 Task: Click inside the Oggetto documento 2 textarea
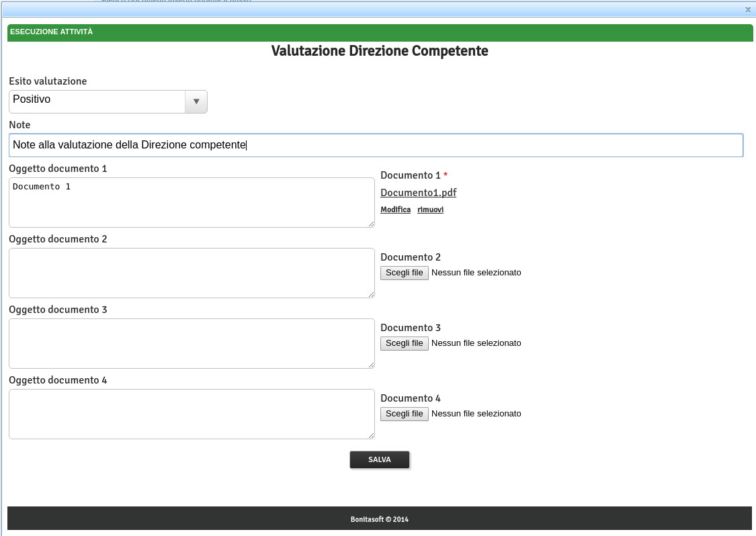click(x=192, y=273)
